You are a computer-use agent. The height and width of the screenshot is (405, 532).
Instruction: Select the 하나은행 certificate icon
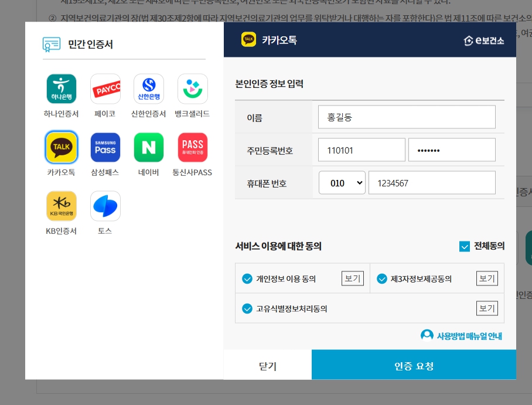coord(60,89)
